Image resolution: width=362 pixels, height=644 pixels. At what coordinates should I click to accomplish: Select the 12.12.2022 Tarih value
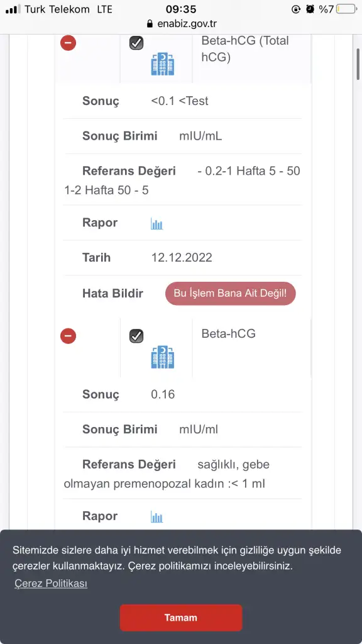[182, 258]
